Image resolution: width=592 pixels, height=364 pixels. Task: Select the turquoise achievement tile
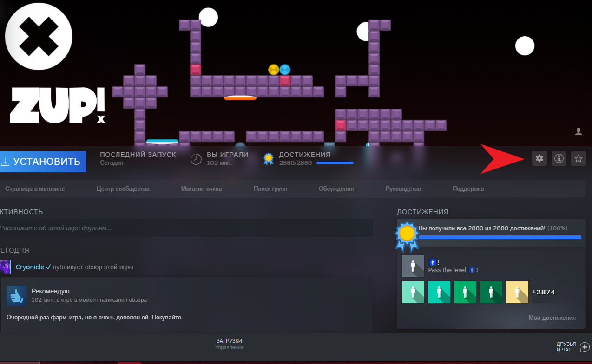(439, 292)
